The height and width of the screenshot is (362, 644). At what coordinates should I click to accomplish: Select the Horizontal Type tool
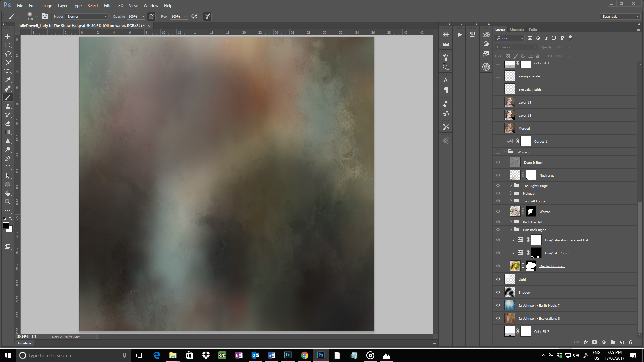(8, 167)
